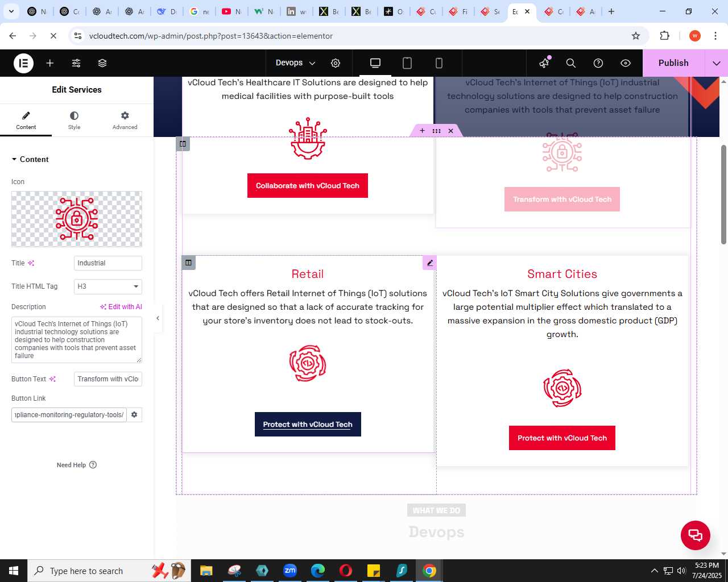728x582 pixels.
Task: Show hidden system tray icons
Action: coord(655,571)
